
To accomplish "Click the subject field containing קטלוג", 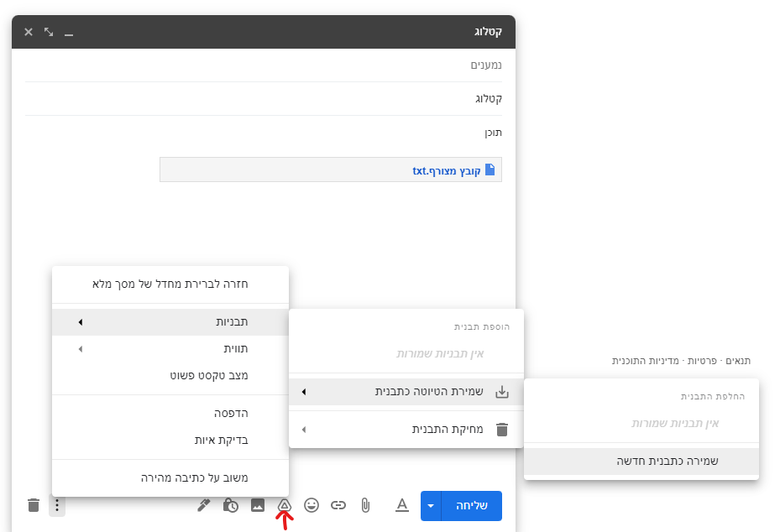I will click(264, 99).
